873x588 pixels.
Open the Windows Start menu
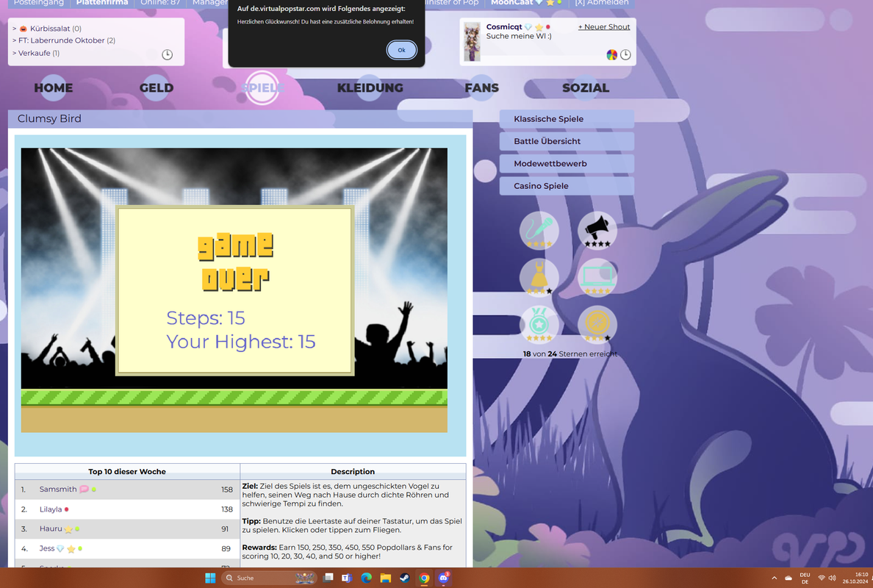(x=210, y=578)
